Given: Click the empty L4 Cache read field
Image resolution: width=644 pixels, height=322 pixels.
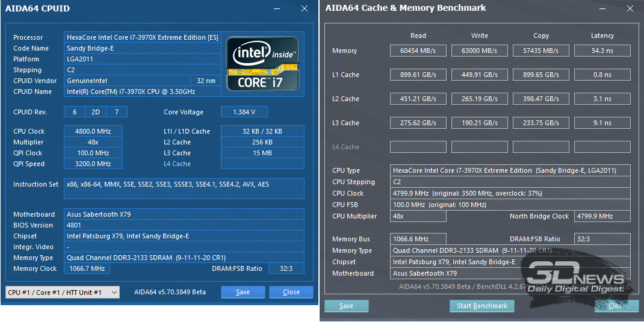Looking at the screenshot, I should [x=418, y=147].
